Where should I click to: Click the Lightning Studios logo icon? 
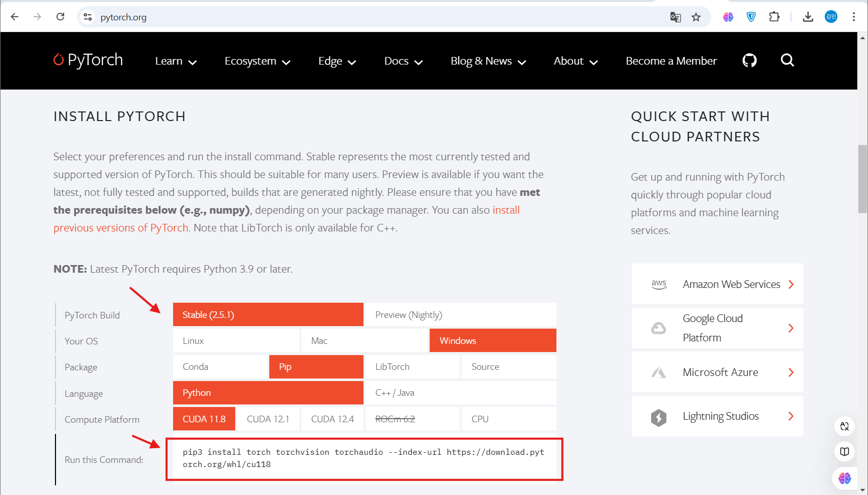tap(659, 417)
